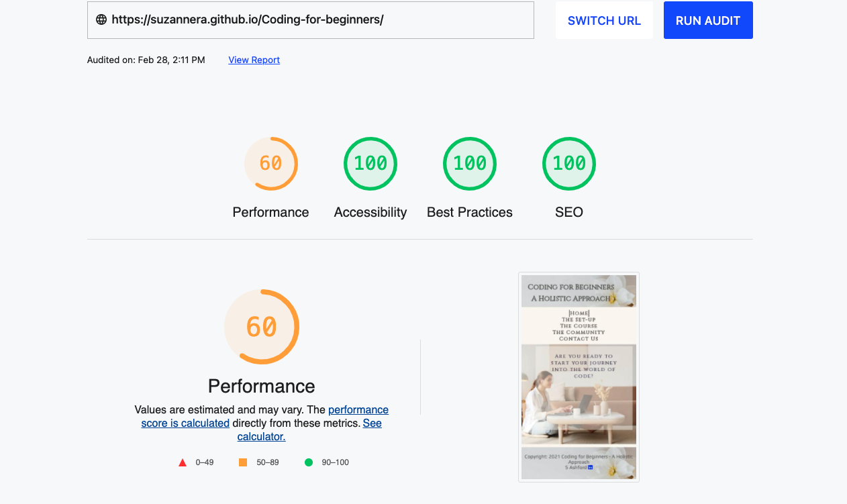The width and height of the screenshot is (847, 504).
Task: Select the Best Practices gauge showing 100
Action: 469,163
